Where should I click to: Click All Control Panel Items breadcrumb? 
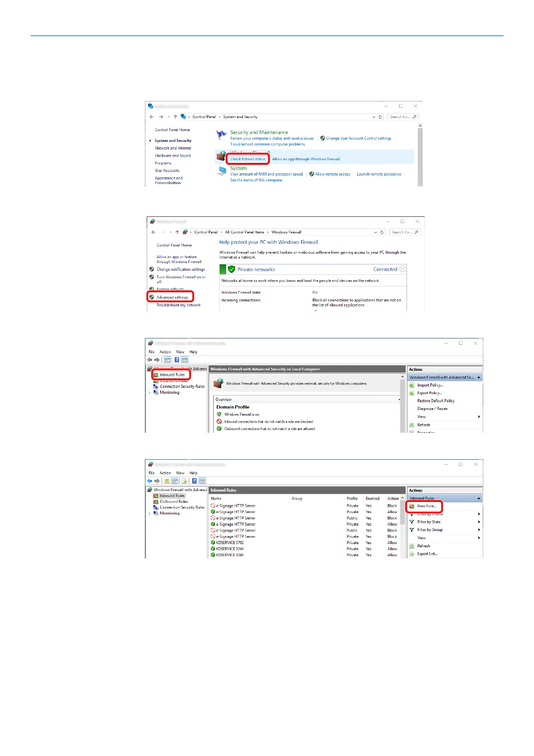(x=245, y=232)
